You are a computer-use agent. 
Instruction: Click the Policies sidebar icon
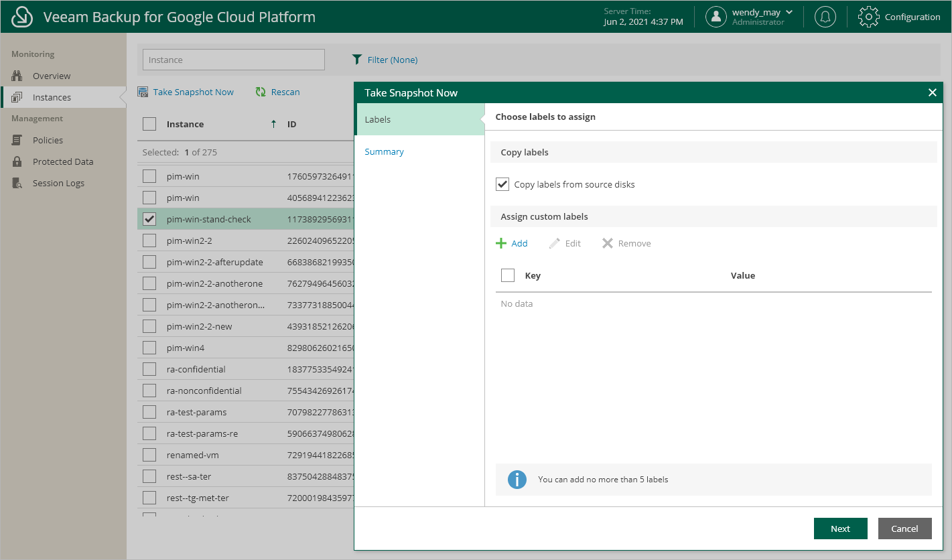click(17, 140)
